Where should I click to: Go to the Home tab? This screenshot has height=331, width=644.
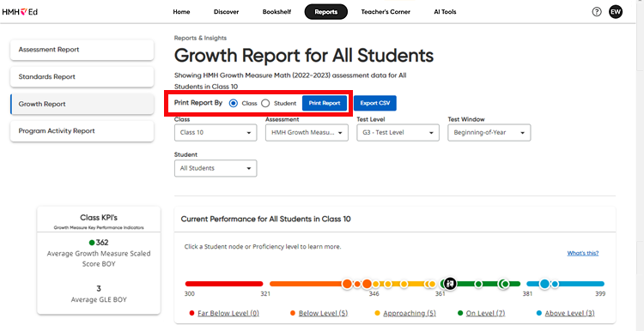point(181,12)
